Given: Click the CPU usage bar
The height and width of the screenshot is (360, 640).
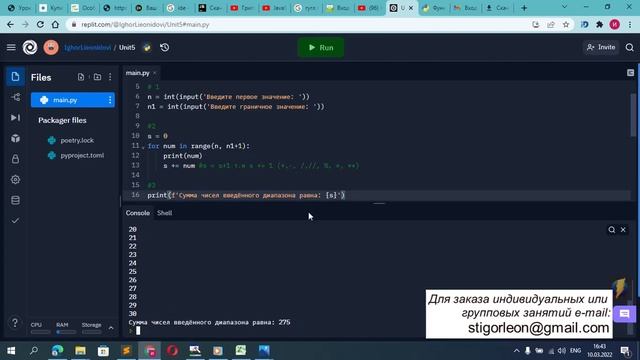Looking at the screenshot, I should coord(40,332).
